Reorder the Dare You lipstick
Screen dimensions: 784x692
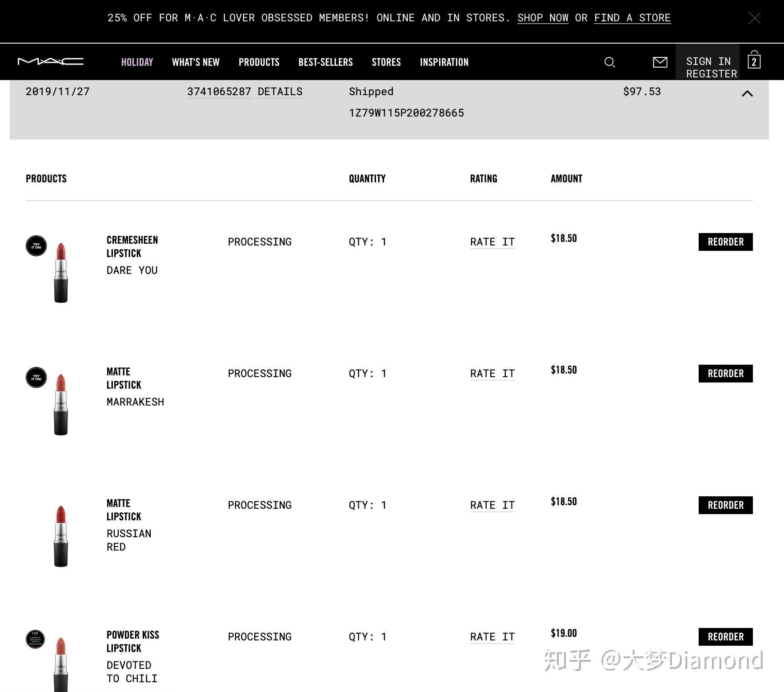click(x=725, y=242)
